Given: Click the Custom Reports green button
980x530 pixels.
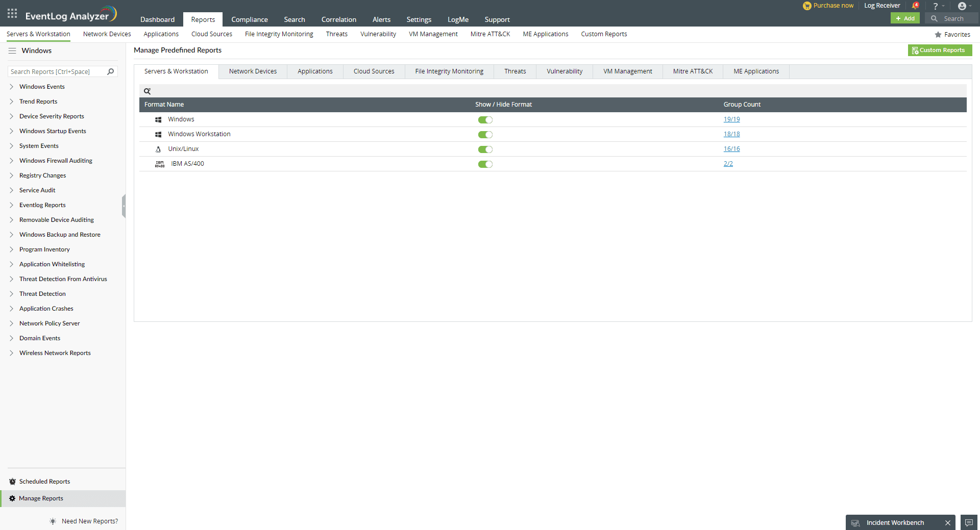Looking at the screenshot, I should [940, 50].
